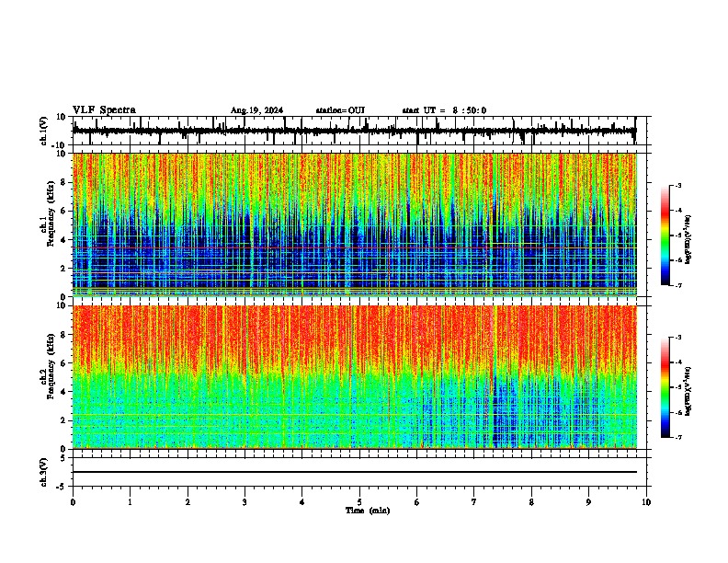Click the date 'Aug.19, 2024' label
The height and width of the screenshot is (563, 728).
(256, 110)
